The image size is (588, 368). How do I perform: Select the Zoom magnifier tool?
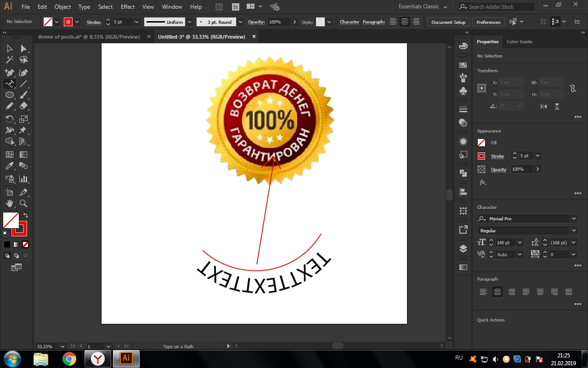23,203
